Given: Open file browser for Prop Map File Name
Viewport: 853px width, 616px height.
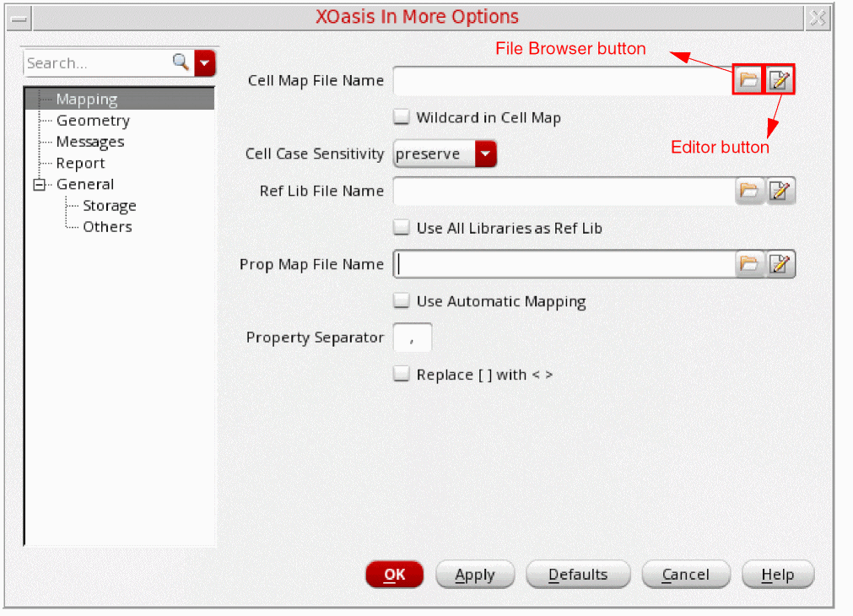Looking at the screenshot, I should [749, 264].
